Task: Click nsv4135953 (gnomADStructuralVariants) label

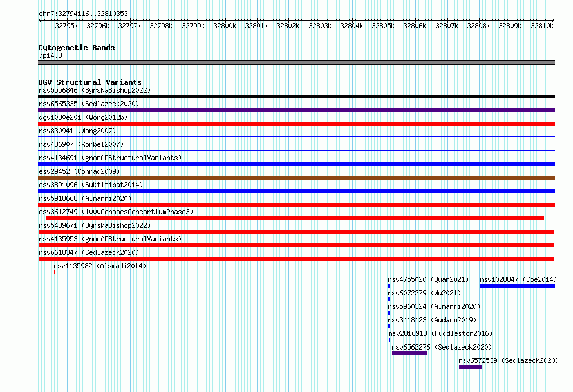Action: point(110,239)
